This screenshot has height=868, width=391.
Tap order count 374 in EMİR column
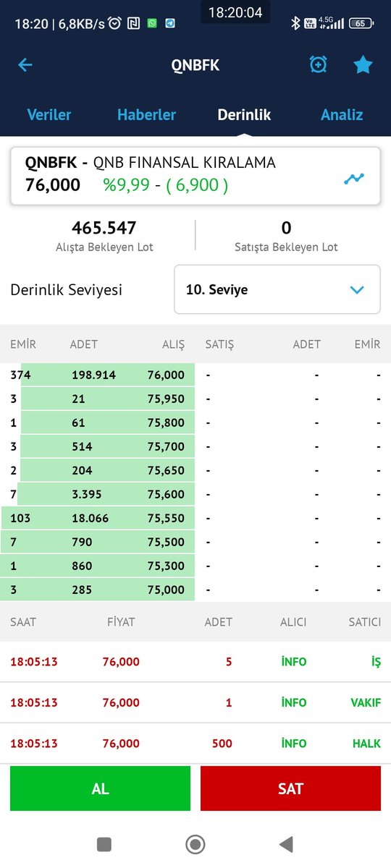click(x=20, y=375)
